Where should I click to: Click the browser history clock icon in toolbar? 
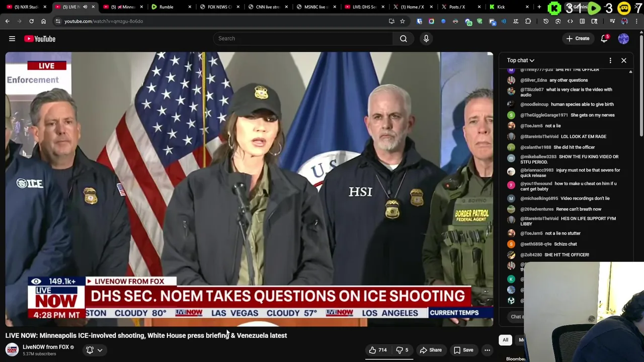pyautogui.click(x=546, y=21)
